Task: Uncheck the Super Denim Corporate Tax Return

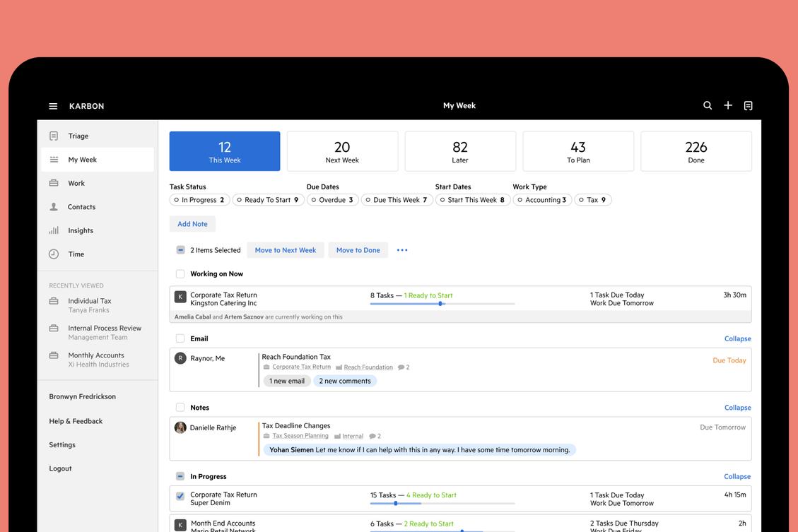Action: (x=180, y=496)
